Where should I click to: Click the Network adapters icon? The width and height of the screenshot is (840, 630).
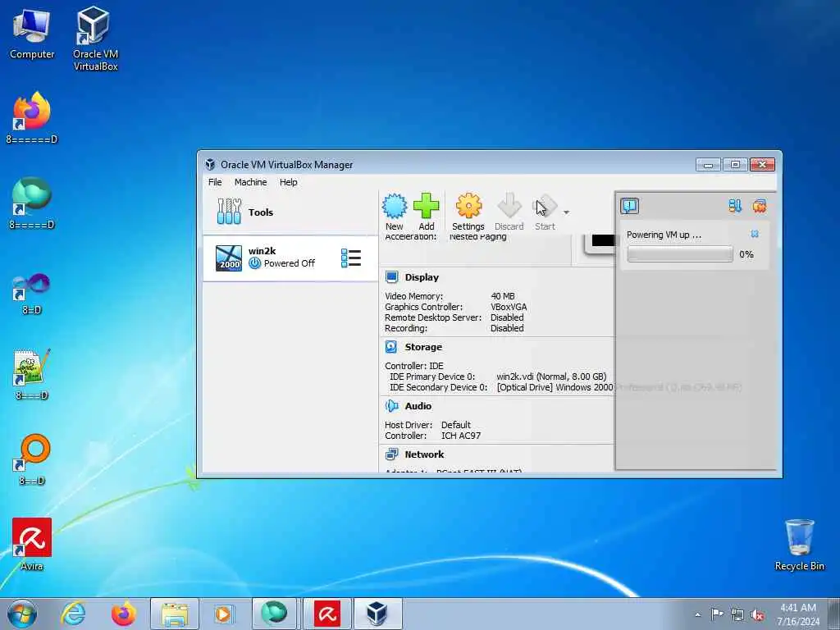click(391, 454)
